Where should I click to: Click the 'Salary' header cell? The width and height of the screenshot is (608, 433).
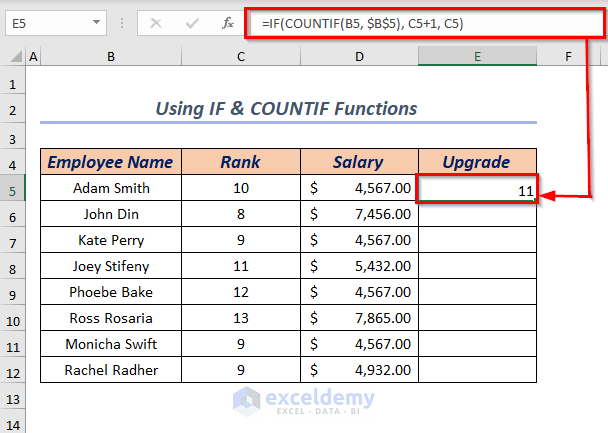[359, 162]
